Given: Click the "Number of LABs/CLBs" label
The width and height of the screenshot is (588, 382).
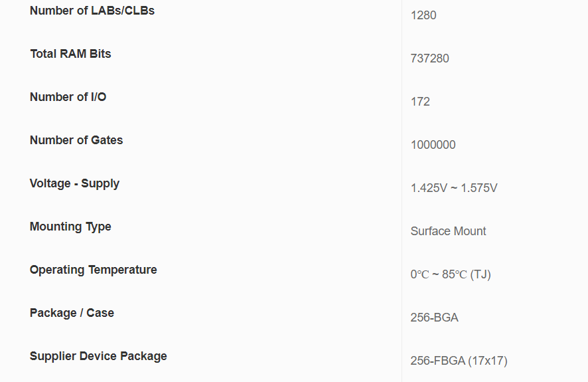Looking at the screenshot, I should pyautogui.click(x=92, y=11).
